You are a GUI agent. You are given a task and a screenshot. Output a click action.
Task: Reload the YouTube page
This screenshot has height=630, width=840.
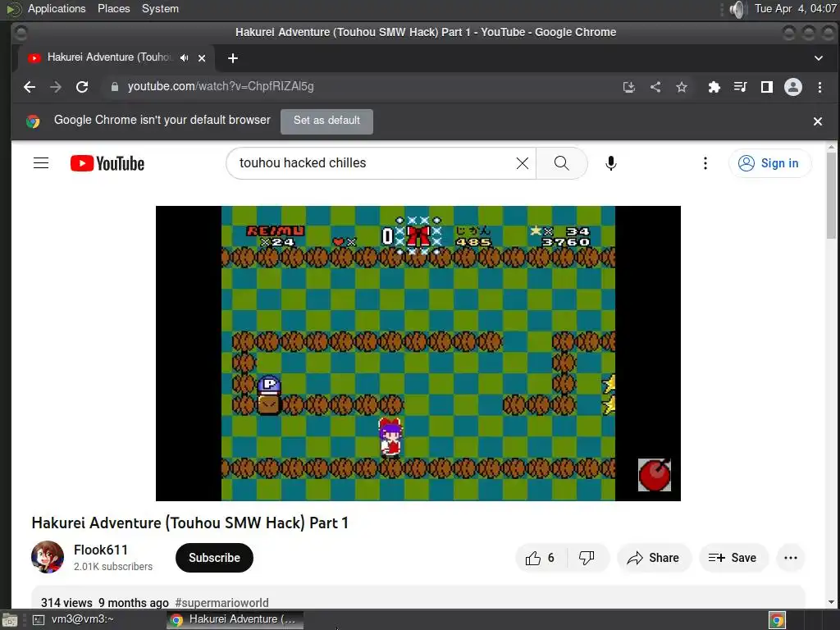pos(82,87)
